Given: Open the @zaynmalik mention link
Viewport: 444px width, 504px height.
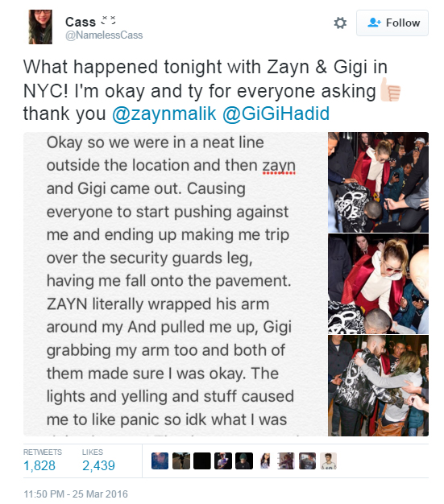Looking at the screenshot, I should pos(164,114).
